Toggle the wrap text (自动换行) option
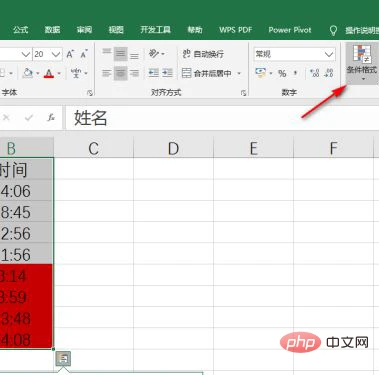This screenshot has width=379, height=375. pyautogui.click(x=203, y=54)
